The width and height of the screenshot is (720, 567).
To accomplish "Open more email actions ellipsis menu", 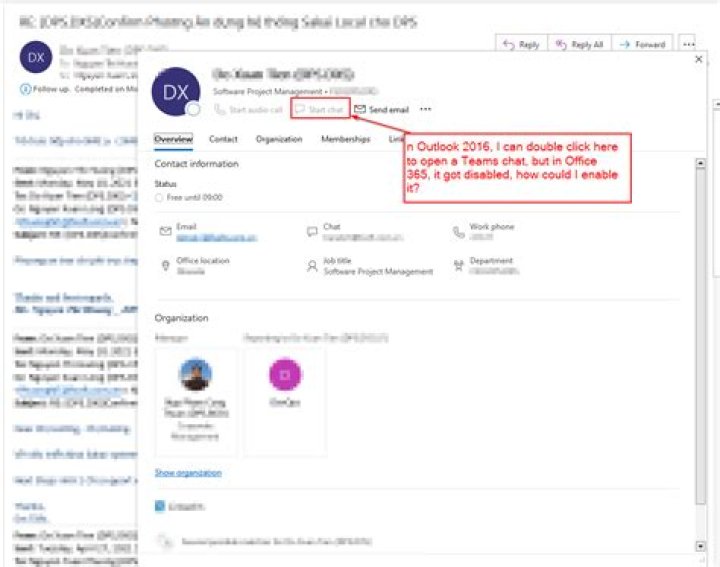I will (688, 45).
